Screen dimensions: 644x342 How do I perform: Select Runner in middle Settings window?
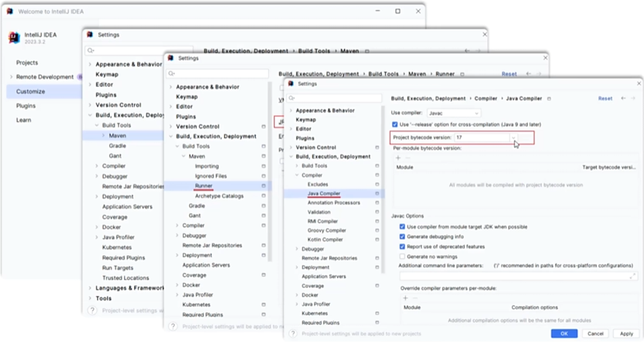pos(204,186)
